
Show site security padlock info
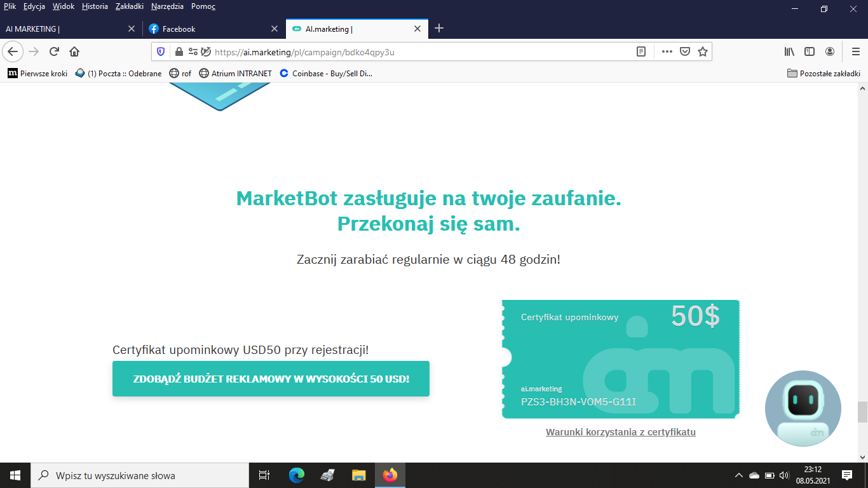(179, 52)
